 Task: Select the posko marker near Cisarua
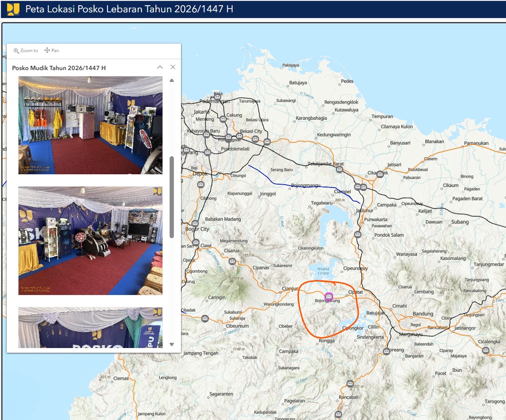tap(232, 261)
